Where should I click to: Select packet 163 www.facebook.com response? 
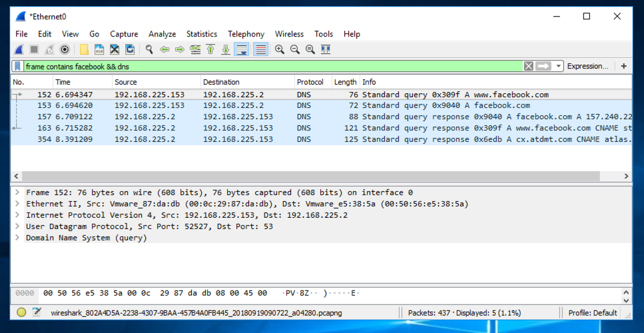322,128
